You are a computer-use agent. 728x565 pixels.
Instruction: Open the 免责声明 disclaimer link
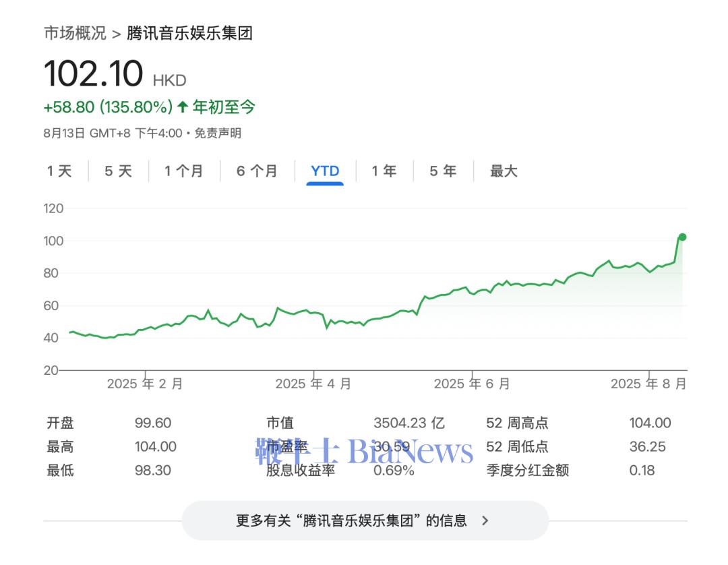tap(218, 133)
